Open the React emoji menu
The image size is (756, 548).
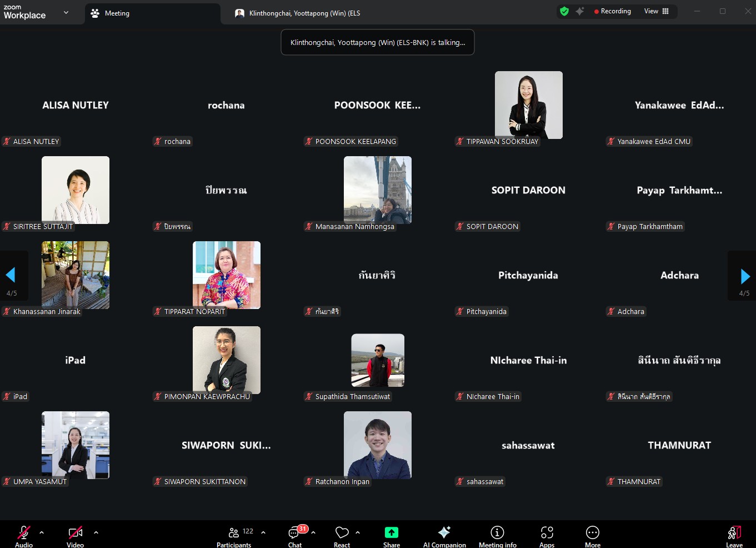coord(342,536)
